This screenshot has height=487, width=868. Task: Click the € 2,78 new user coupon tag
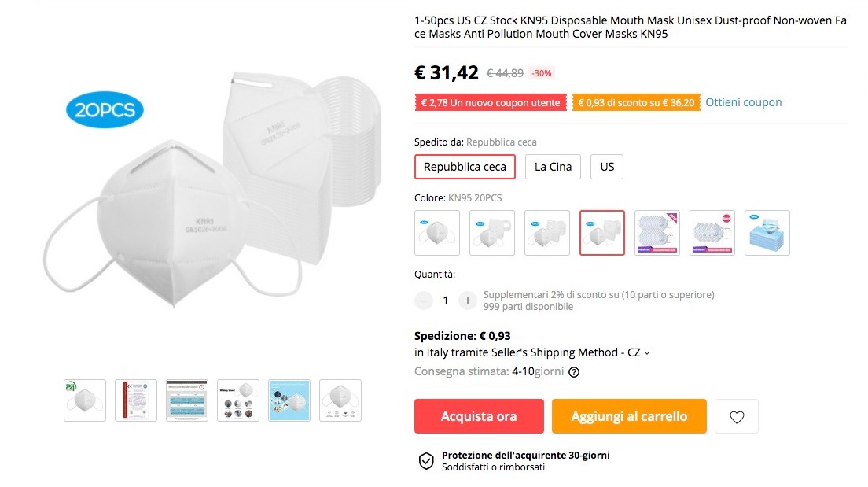pyautogui.click(x=491, y=103)
